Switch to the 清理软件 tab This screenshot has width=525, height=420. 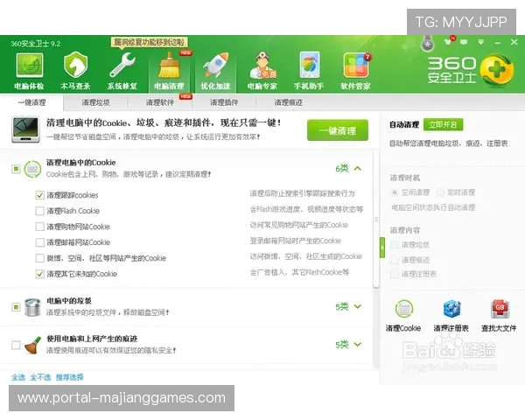click(160, 102)
